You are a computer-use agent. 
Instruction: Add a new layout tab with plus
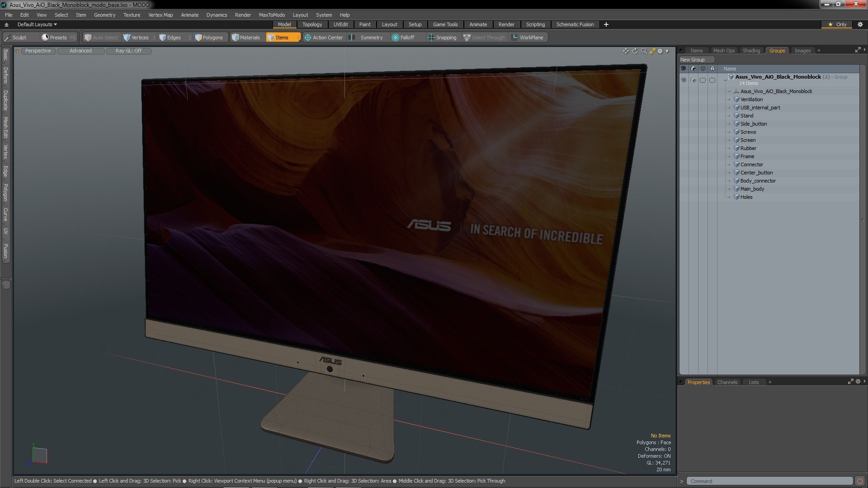click(606, 24)
